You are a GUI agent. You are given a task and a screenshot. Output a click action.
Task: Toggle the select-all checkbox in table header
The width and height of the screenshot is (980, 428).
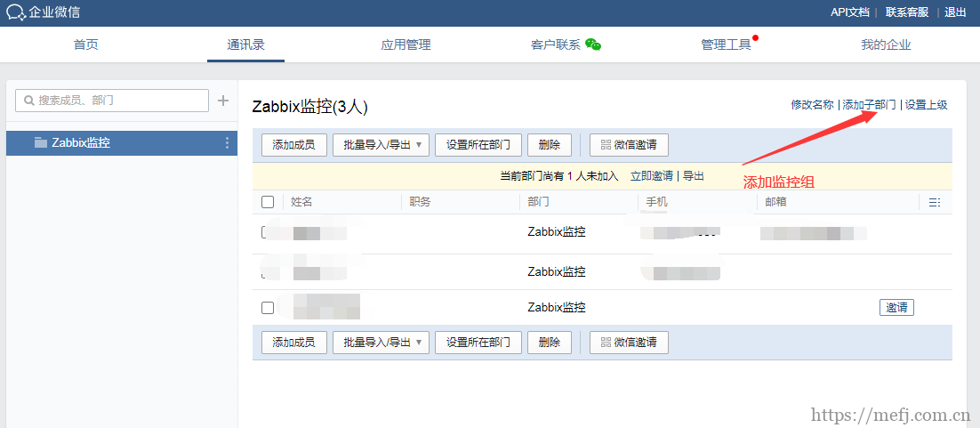(268, 202)
